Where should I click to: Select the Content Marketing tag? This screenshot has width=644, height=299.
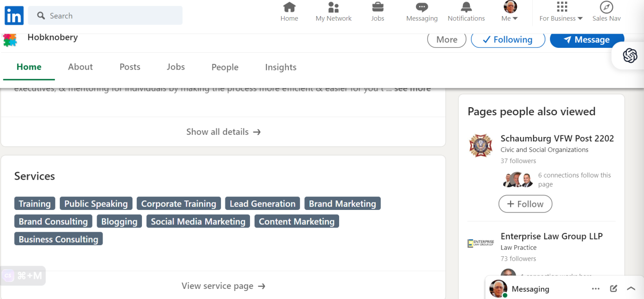click(297, 221)
